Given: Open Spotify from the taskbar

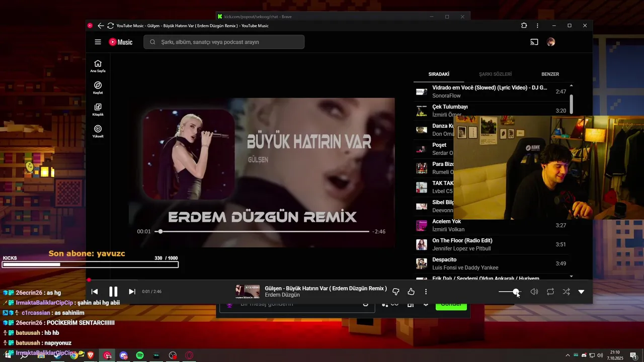Looking at the screenshot, I should coord(140,355).
